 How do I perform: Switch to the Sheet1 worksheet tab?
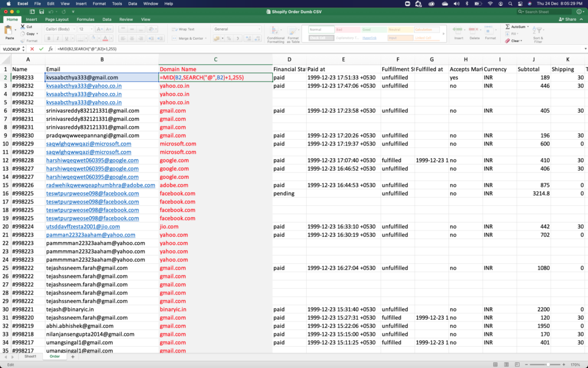click(x=31, y=356)
